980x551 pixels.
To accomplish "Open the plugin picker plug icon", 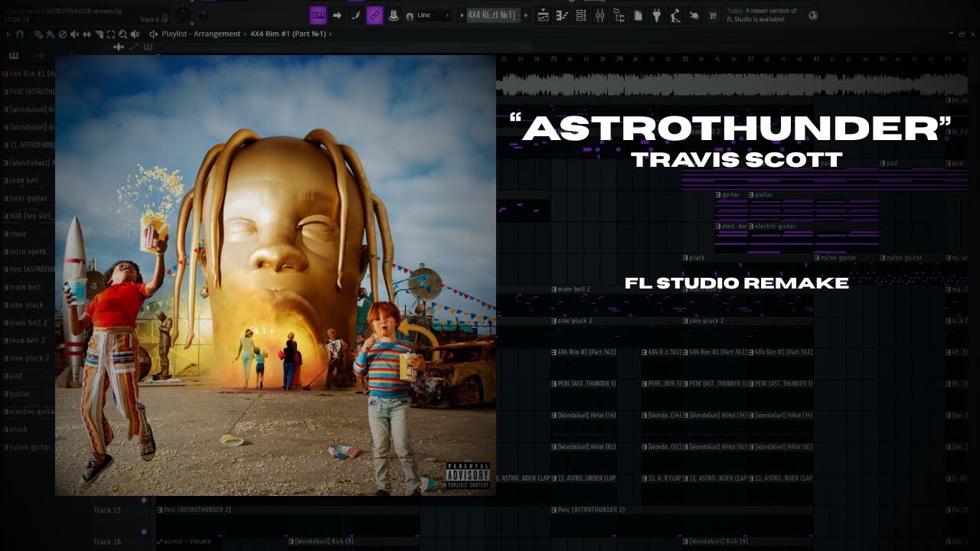I will click(x=656, y=15).
